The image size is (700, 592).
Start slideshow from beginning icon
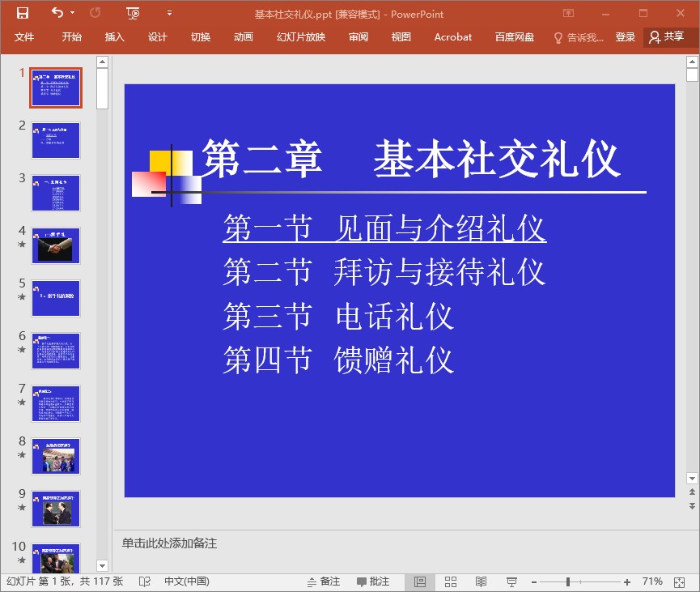point(134,13)
